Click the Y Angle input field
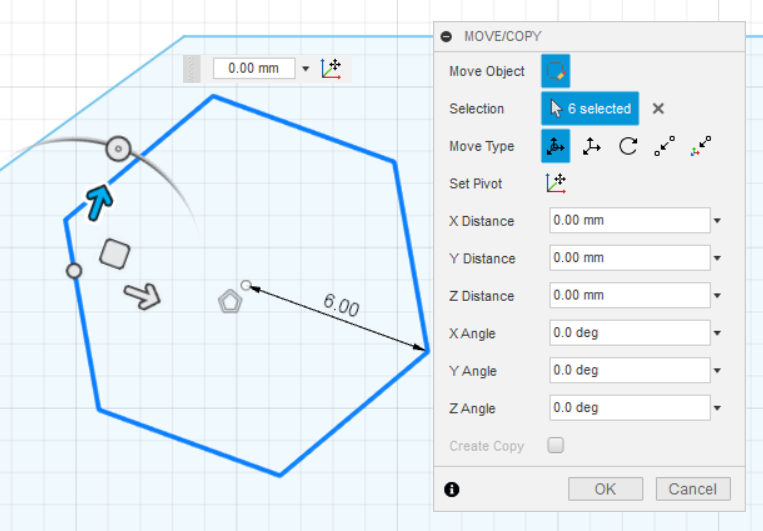The width and height of the screenshot is (763, 531). (x=630, y=370)
